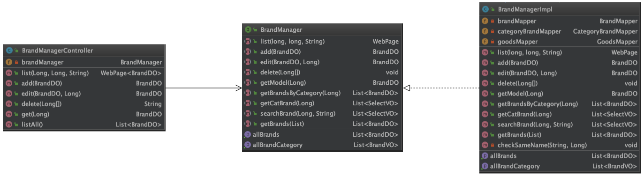The height and width of the screenshot is (176, 644).
Task: Select edit(BrandDO, Long) text in BrandManagerController
Action: point(51,94)
